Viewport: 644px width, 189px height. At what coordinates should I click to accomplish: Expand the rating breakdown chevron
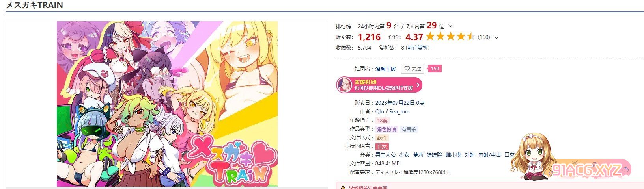496,37
